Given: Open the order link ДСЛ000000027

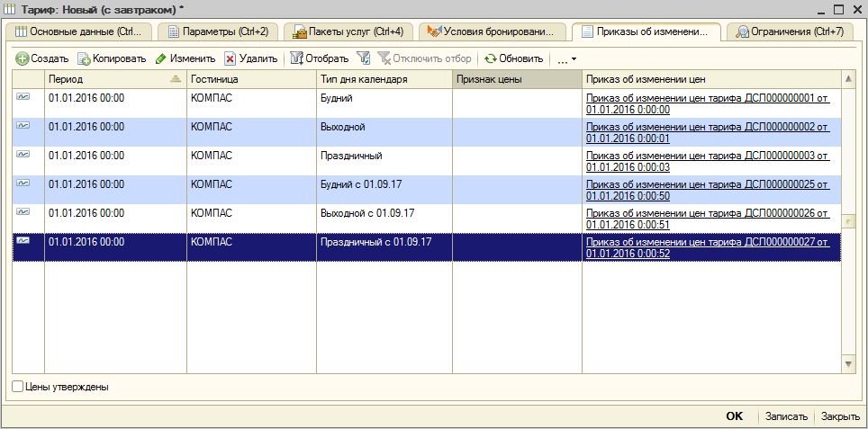Looking at the screenshot, I should point(708,247).
